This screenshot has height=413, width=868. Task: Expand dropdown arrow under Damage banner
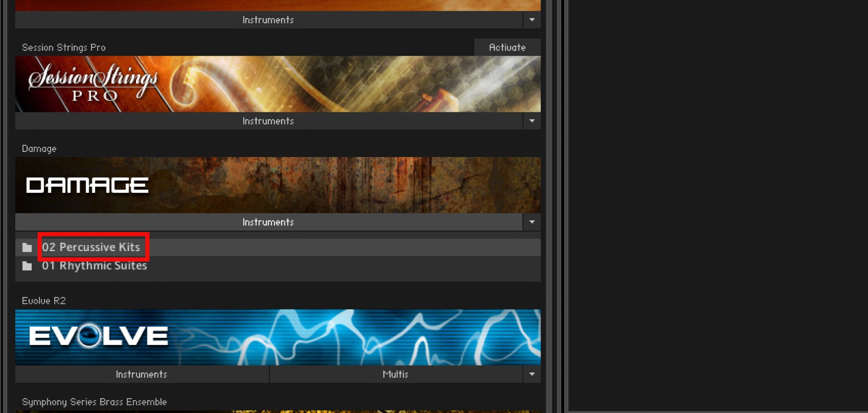click(x=532, y=222)
